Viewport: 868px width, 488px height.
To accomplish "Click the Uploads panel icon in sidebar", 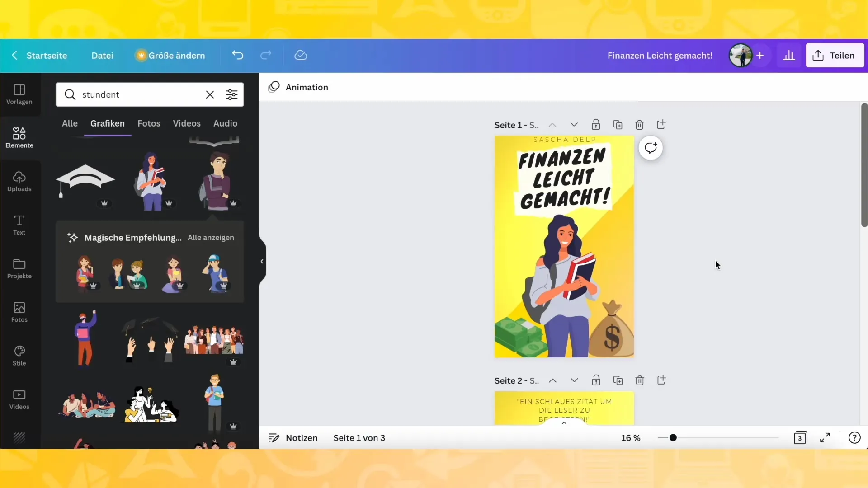I will pyautogui.click(x=19, y=181).
